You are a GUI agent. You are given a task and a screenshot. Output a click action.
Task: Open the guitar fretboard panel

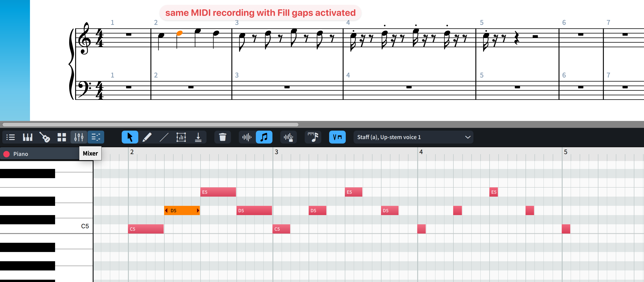click(x=44, y=137)
